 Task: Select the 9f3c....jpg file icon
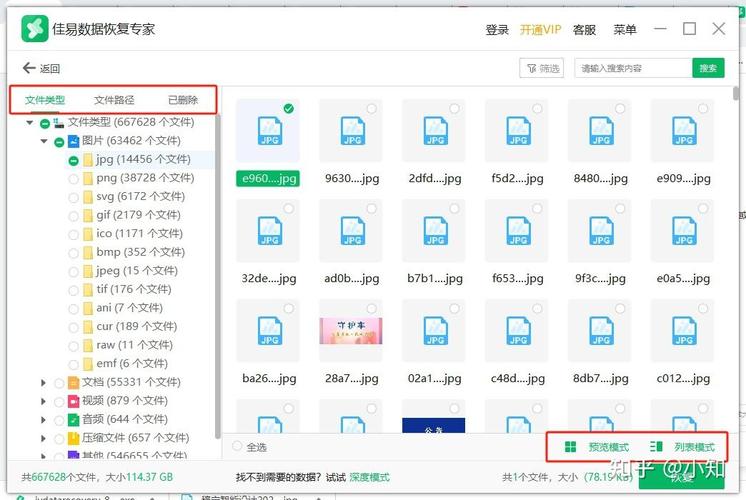601,231
